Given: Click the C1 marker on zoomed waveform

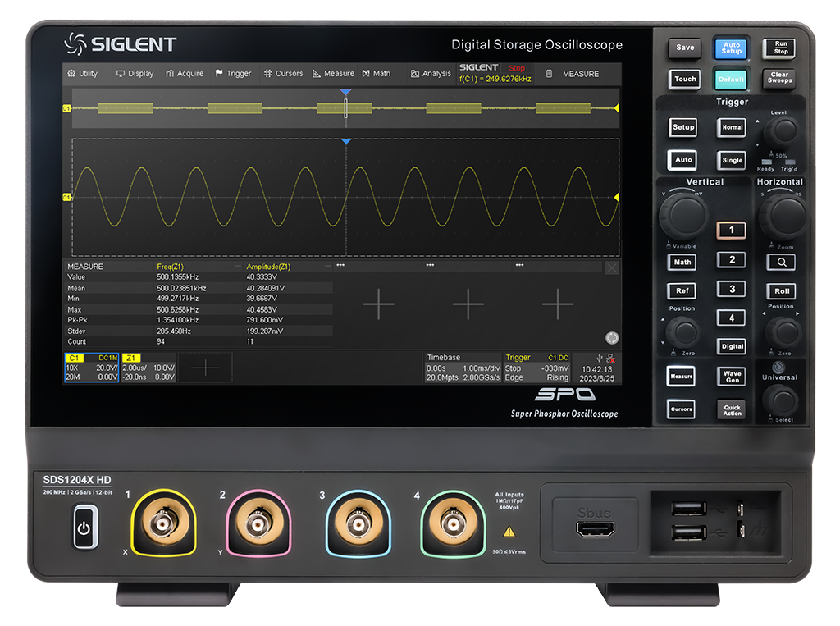Looking at the screenshot, I should click(x=67, y=197).
